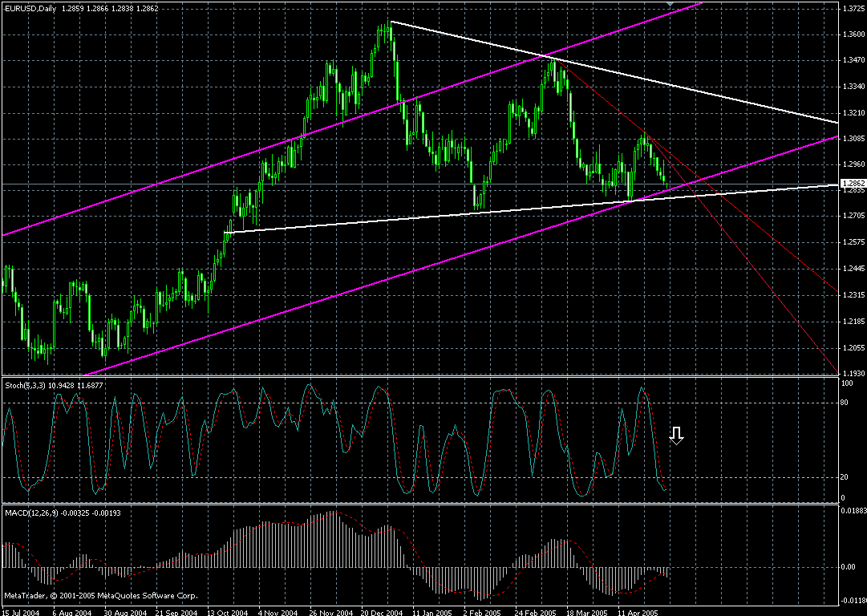Click the 13 Oct 2004 date label
This screenshot has width=867, height=616.
(x=227, y=612)
